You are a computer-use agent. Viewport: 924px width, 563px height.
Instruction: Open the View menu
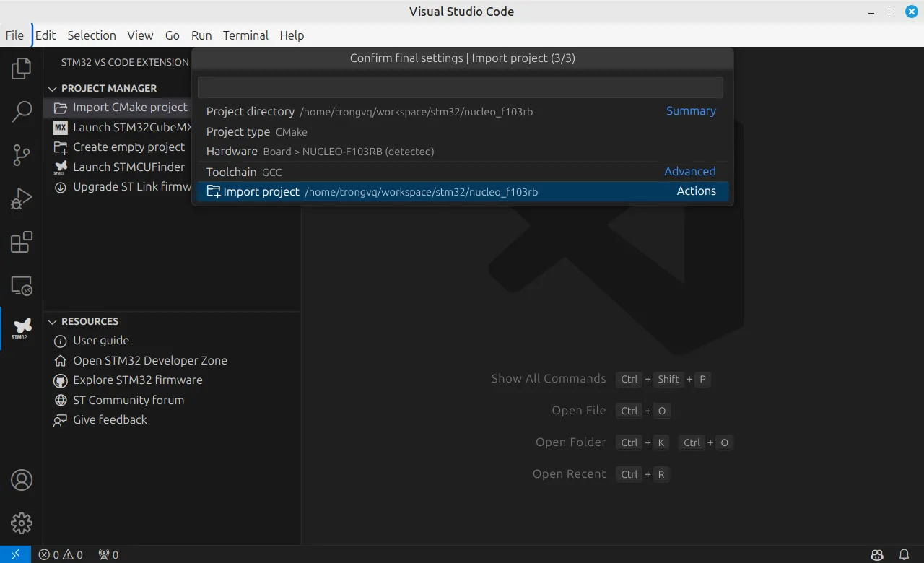(x=140, y=35)
